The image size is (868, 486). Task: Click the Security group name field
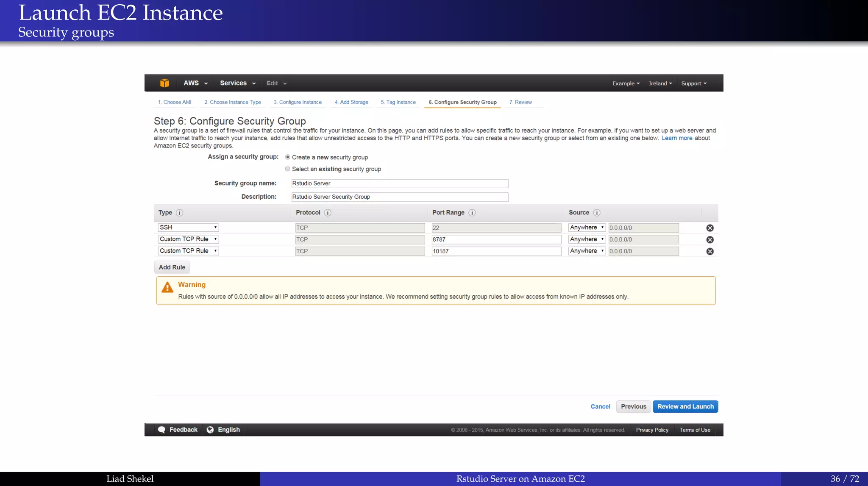point(400,183)
